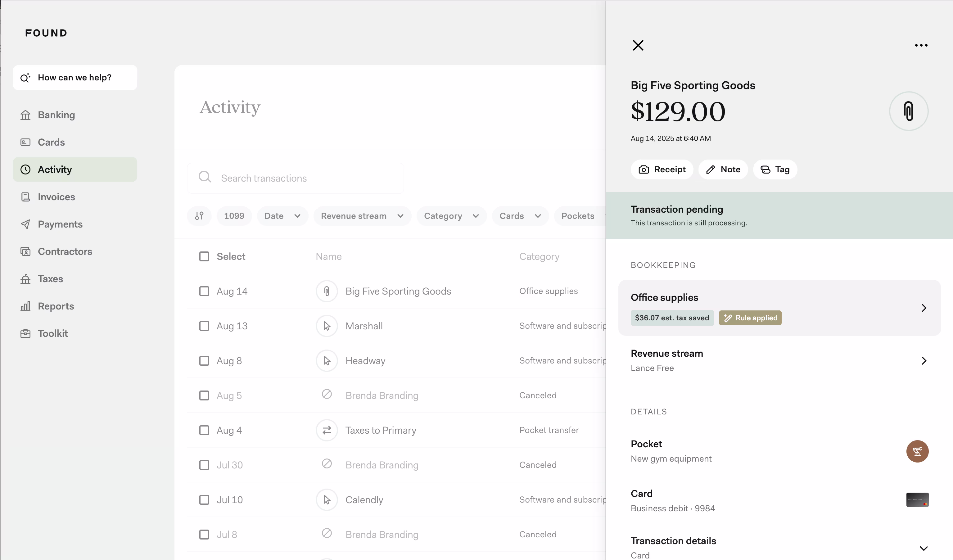This screenshot has height=560, width=953.
Task: Click the Search transactions field
Action: pos(295,178)
